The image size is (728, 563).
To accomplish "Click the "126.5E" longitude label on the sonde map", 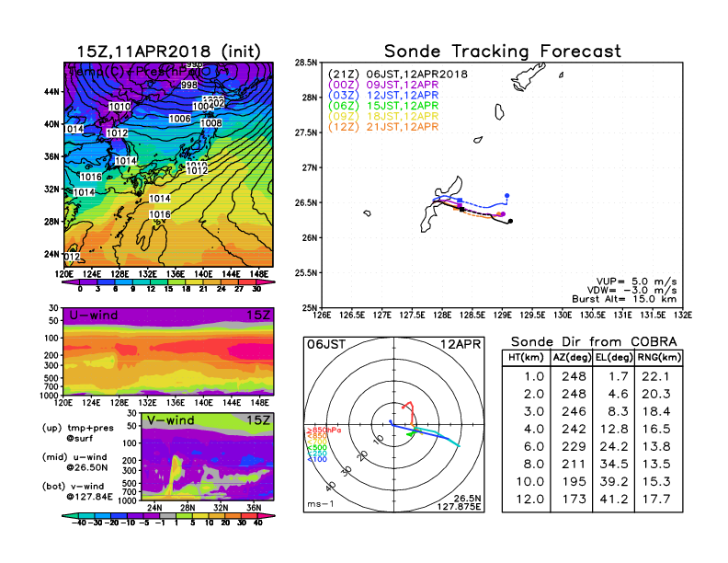I will 352,316.
